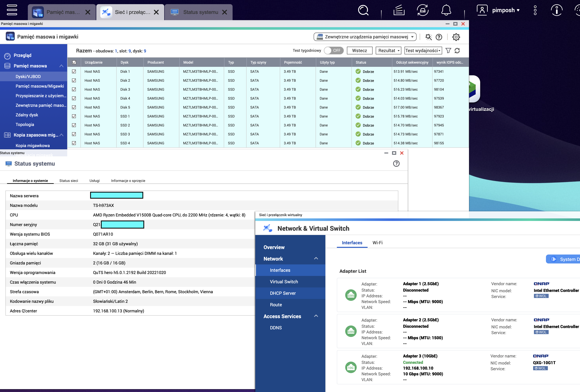Click the Wstecz button

pyautogui.click(x=359, y=51)
